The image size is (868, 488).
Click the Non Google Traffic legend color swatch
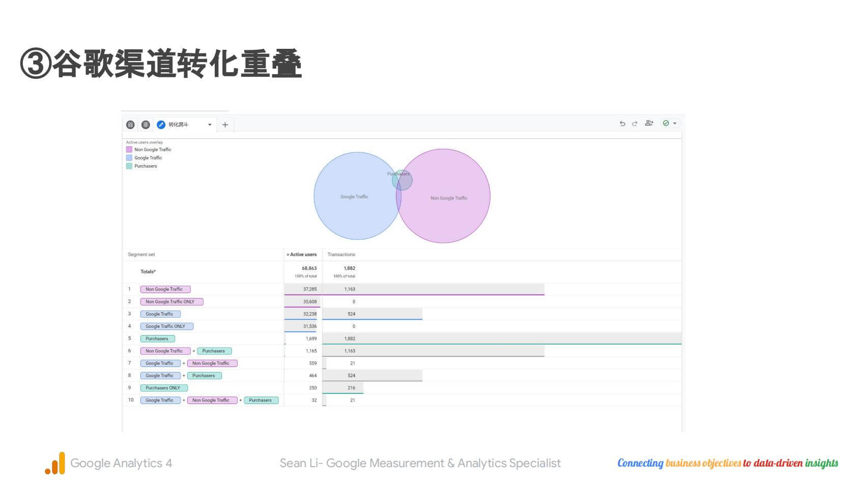(129, 149)
